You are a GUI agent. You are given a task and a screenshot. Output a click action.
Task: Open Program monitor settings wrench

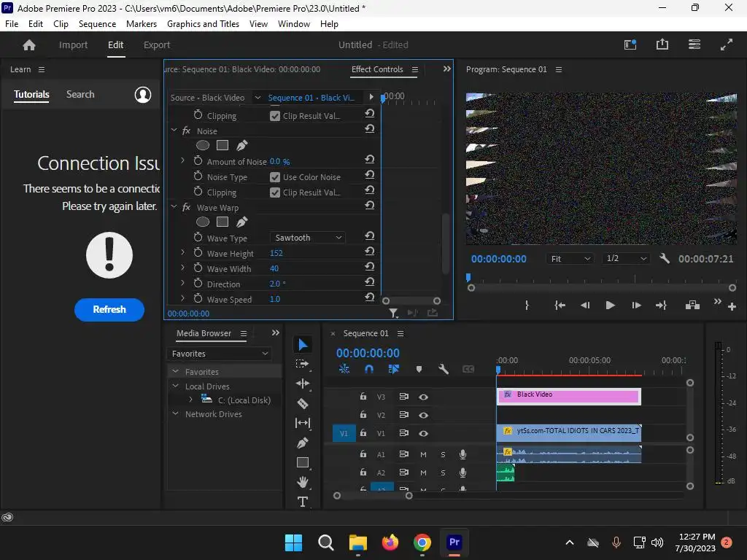pos(664,259)
